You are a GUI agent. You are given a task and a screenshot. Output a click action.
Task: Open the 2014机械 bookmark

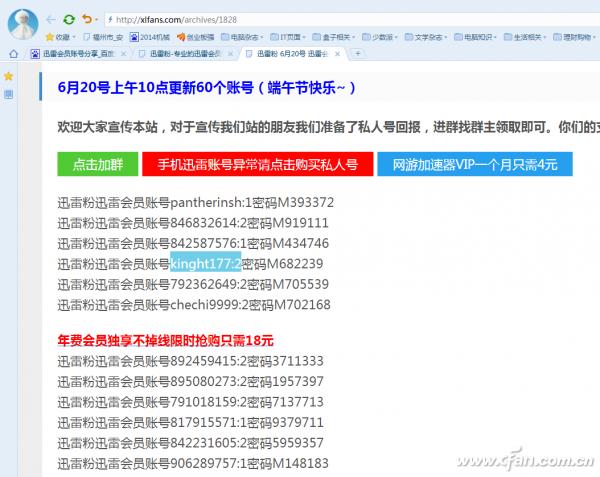click(x=150, y=37)
